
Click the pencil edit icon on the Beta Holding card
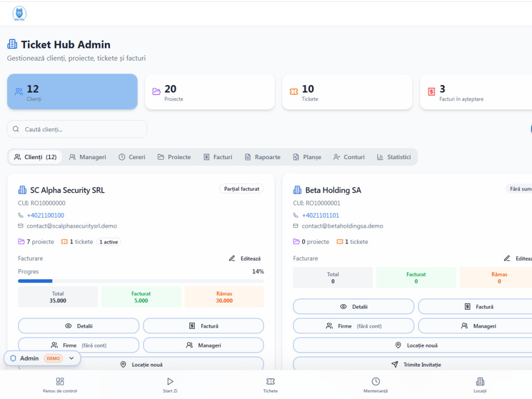point(507,258)
